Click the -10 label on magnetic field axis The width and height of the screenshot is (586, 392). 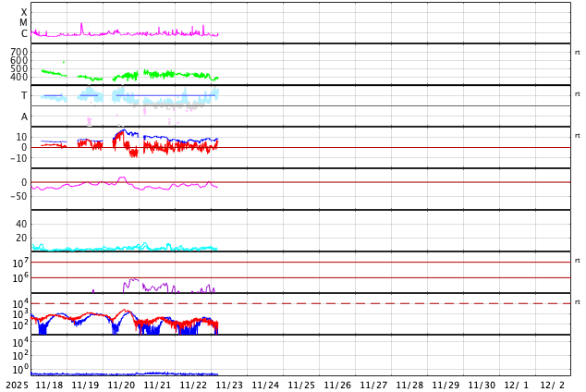click(x=18, y=158)
